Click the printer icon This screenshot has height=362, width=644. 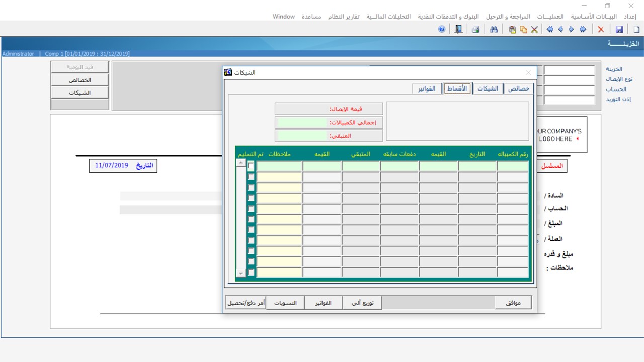point(475,29)
